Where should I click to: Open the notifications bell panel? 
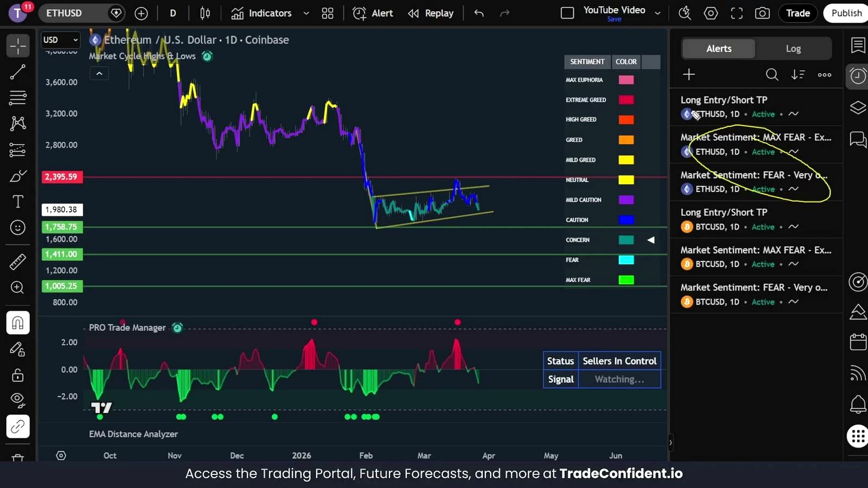[x=858, y=404]
